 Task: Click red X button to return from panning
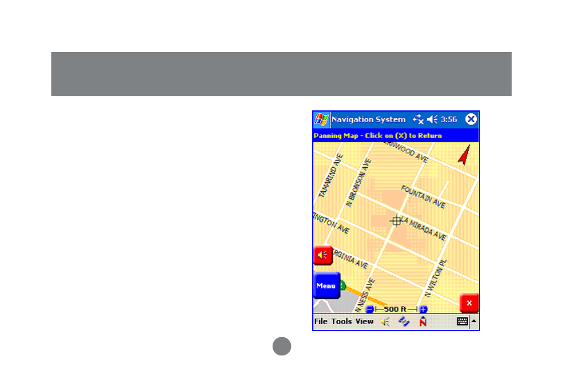[x=469, y=303]
